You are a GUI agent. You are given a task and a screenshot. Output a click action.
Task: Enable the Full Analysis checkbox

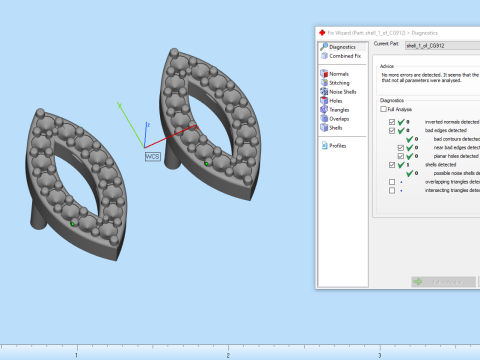[383, 109]
